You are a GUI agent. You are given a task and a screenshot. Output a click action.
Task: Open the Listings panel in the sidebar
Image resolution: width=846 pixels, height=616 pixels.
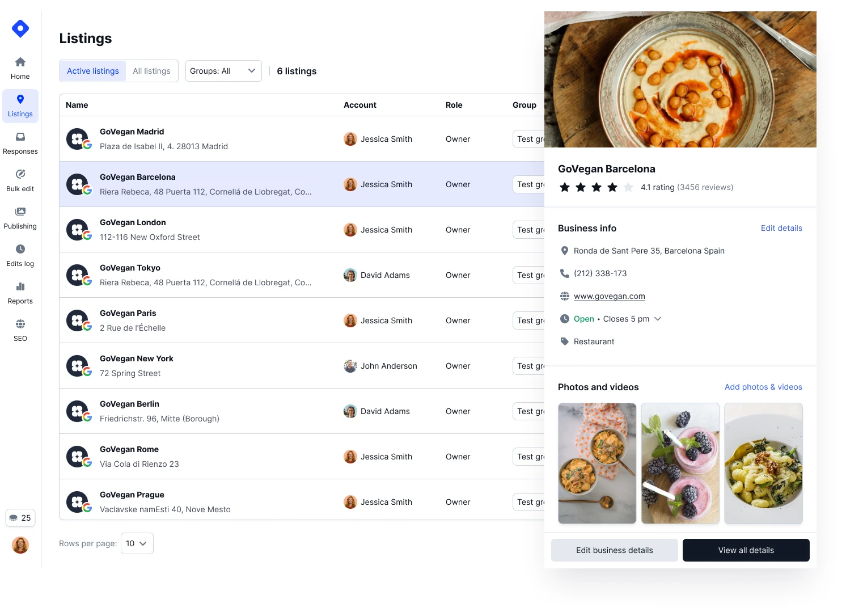coord(20,106)
